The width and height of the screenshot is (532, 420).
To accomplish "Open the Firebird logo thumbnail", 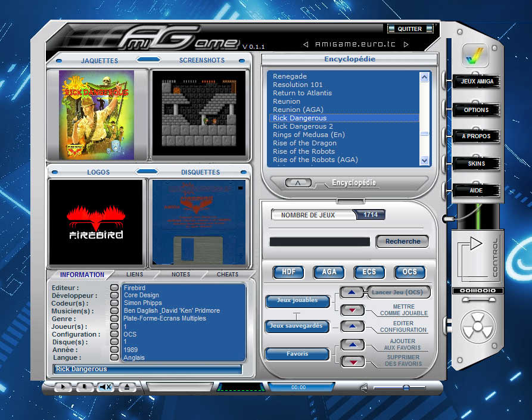I will pos(96,222).
